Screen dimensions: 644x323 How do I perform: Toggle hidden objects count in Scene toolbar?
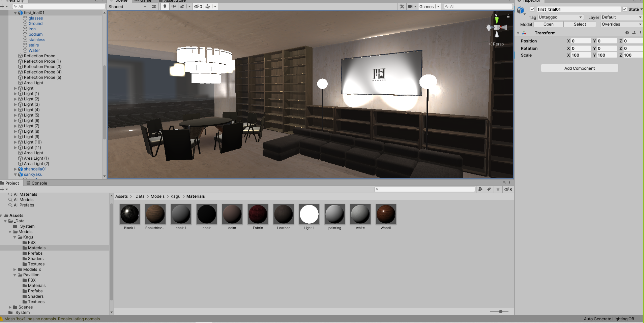[198, 6]
